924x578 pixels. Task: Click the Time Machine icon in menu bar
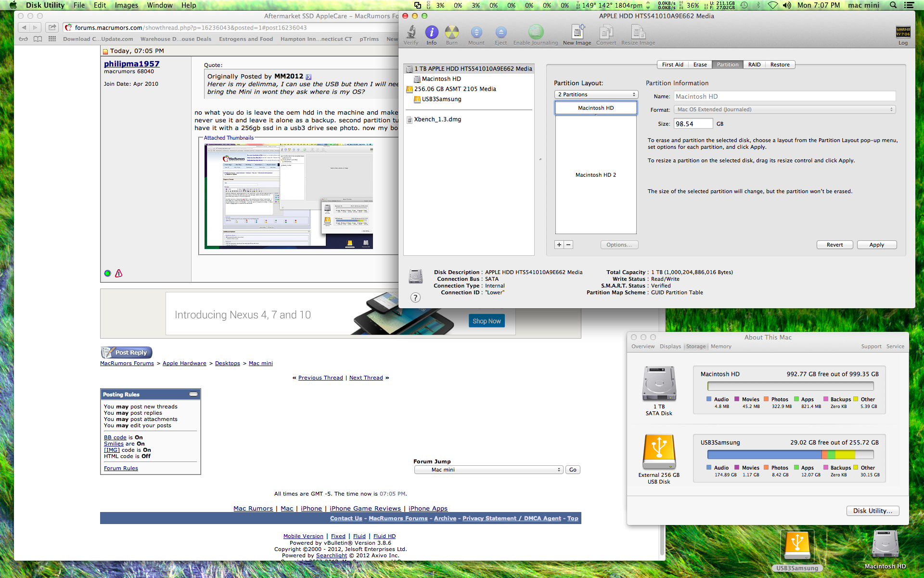744,5
